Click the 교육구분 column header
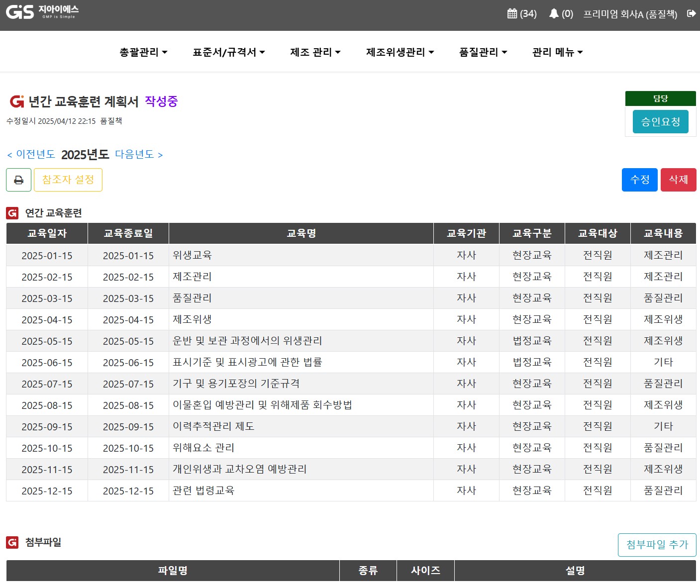This screenshot has height=588, width=700. coord(532,233)
